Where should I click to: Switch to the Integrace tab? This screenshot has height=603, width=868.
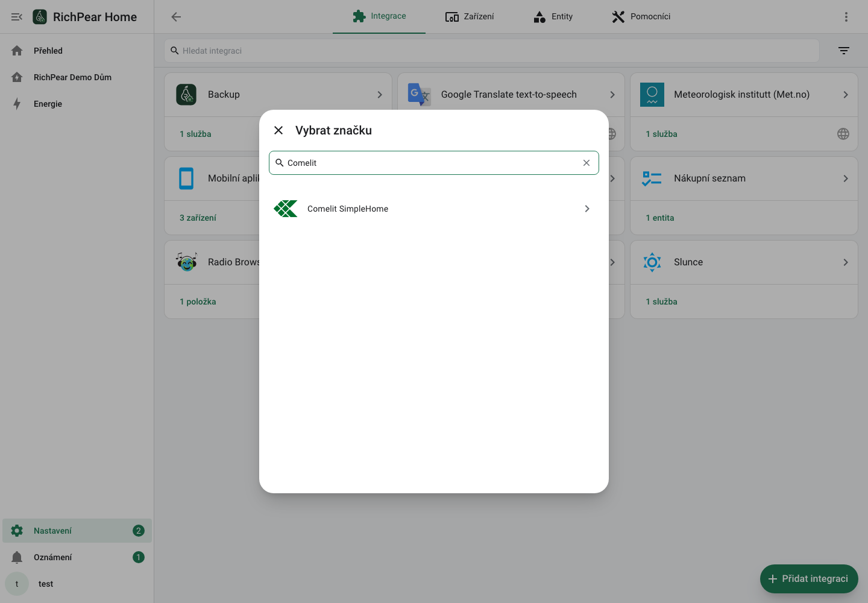click(379, 16)
